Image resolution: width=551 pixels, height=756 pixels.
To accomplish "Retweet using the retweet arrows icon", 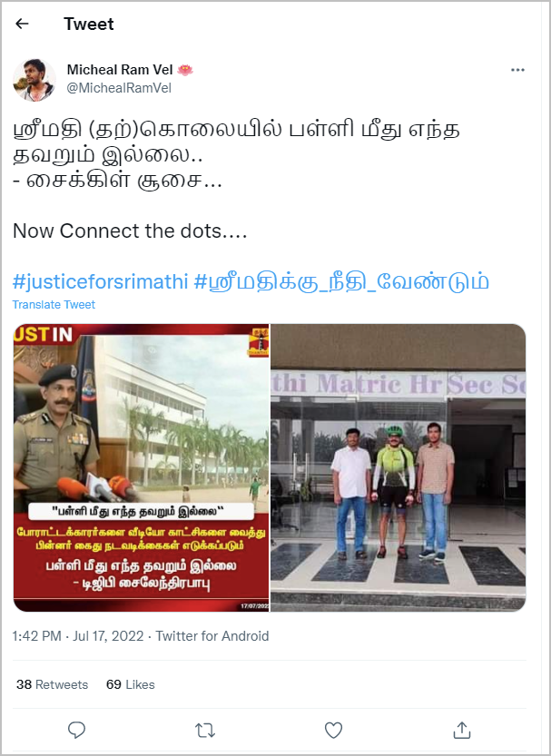I will pyautogui.click(x=205, y=731).
